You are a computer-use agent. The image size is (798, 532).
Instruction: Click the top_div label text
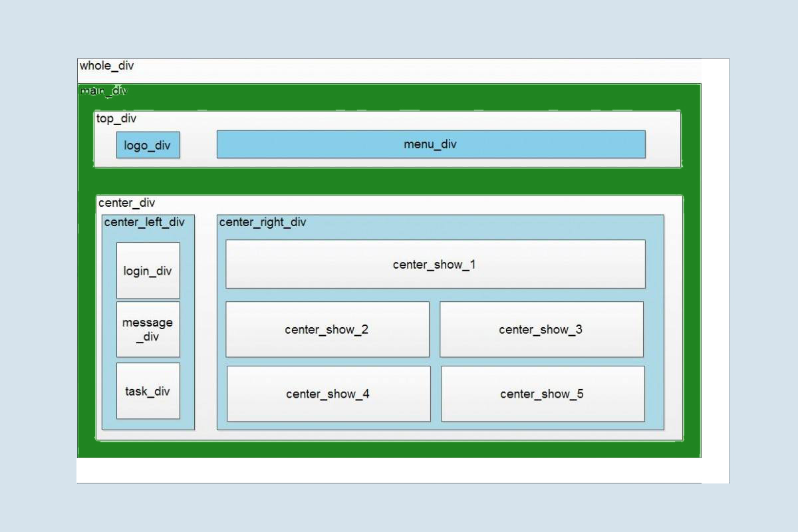click(116, 118)
